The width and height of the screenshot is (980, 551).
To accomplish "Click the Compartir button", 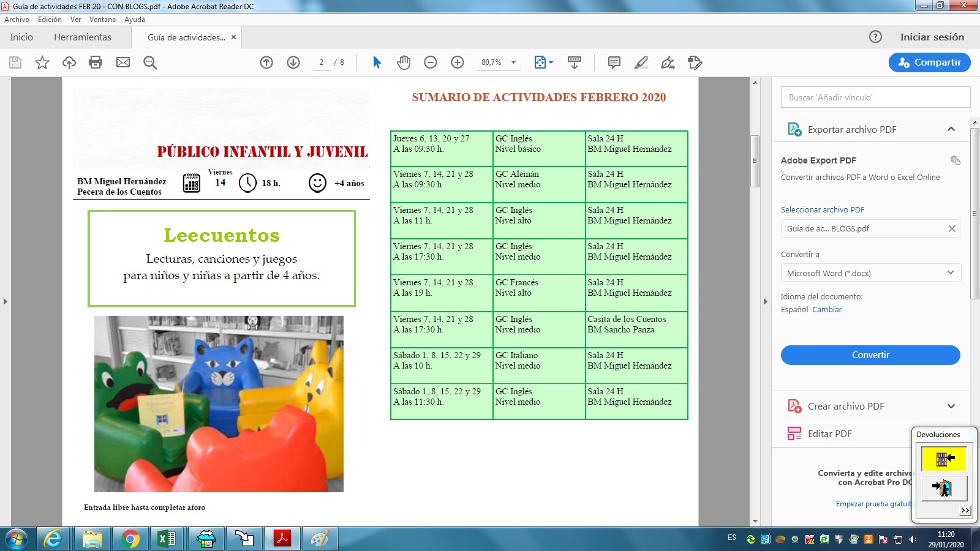I will [929, 62].
